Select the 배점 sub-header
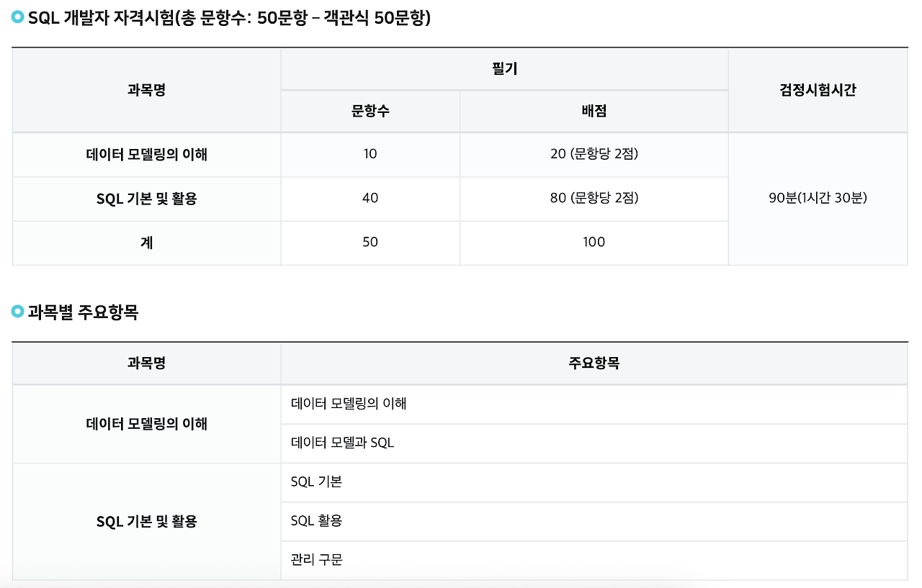Viewport: 922px width, 588px height. pos(594,111)
